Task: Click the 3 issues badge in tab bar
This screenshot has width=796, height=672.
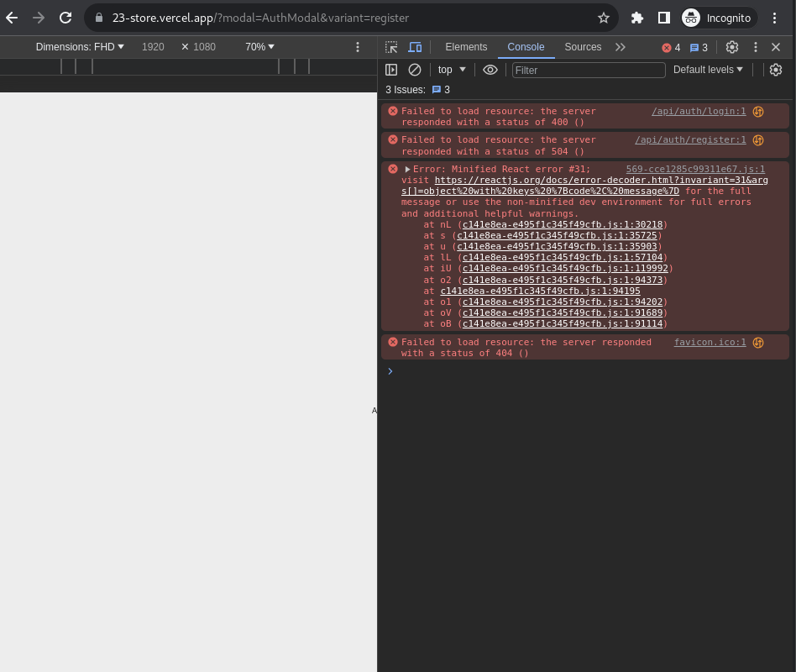Action: pyautogui.click(x=699, y=48)
